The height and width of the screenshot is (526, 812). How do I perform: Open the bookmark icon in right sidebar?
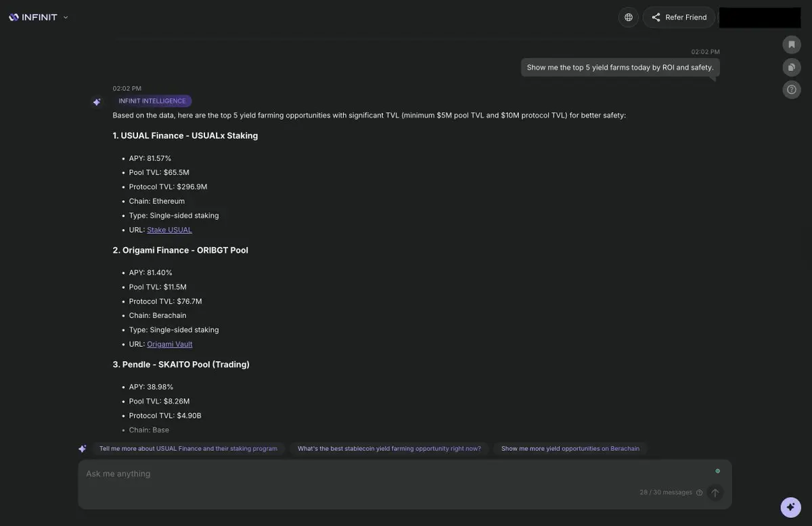pyautogui.click(x=792, y=45)
